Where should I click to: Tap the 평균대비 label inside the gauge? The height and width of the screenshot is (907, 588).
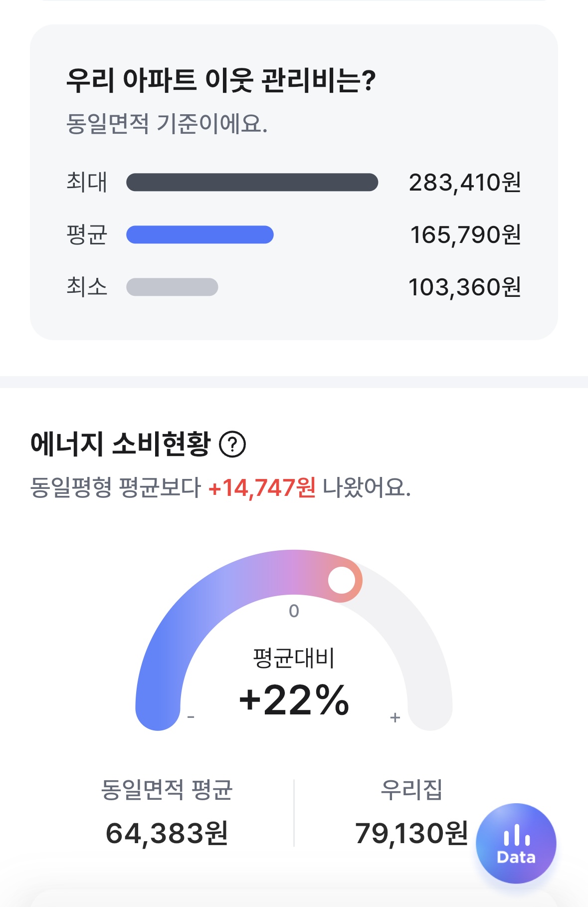(294, 658)
